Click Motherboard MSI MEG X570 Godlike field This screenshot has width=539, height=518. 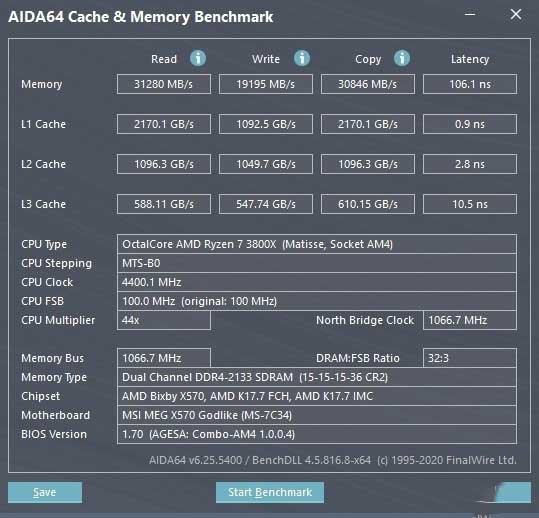point(317,415)
